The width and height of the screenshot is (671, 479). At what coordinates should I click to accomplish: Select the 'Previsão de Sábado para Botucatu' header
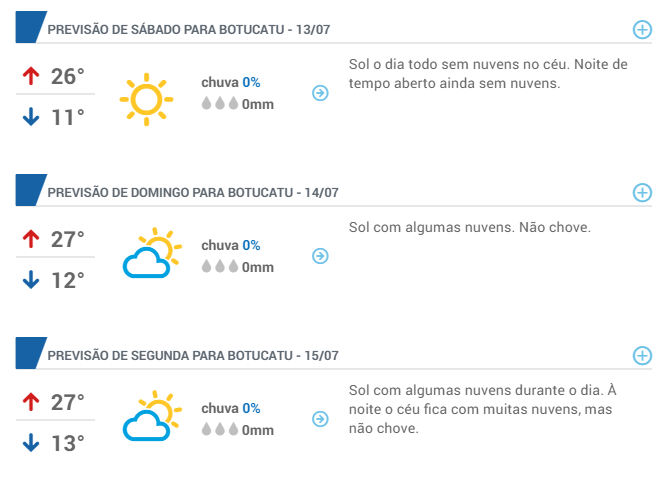pyautogui.click(x=189, y=30)
